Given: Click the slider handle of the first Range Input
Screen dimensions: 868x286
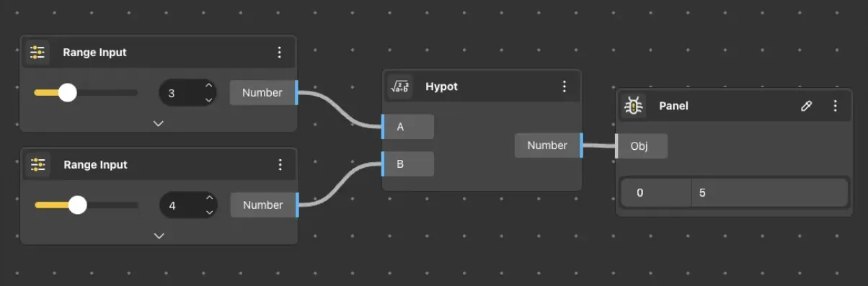Looking at the screenshot, I should [x=67, y=92].
